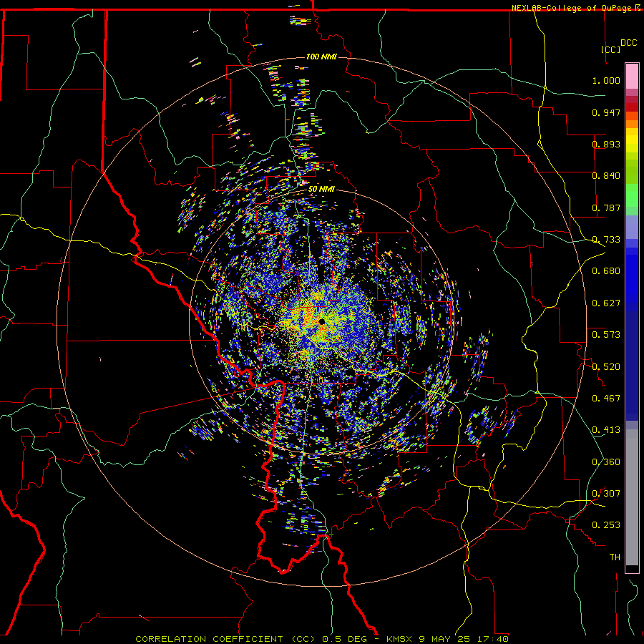Click the Correlation Coefficient caption at bottom
The image size is (644, 644).
[x=322, y=639]
